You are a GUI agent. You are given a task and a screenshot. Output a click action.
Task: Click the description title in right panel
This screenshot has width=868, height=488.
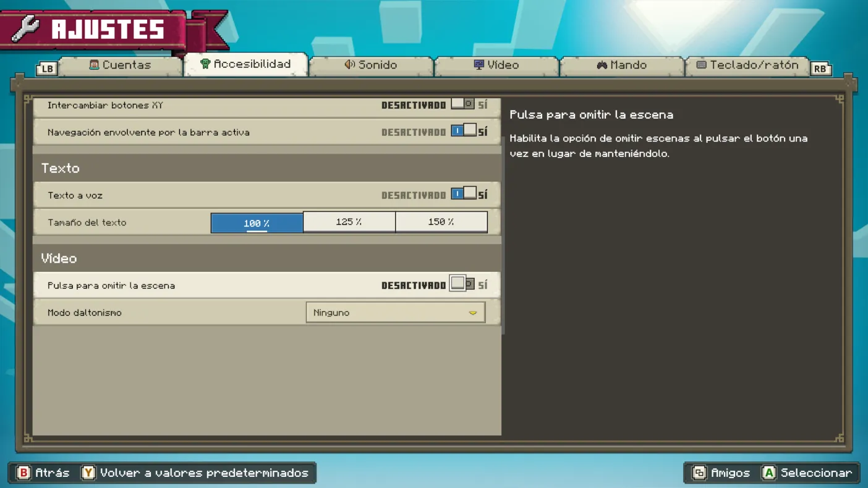pyautogui.click(x=592, y=115)
